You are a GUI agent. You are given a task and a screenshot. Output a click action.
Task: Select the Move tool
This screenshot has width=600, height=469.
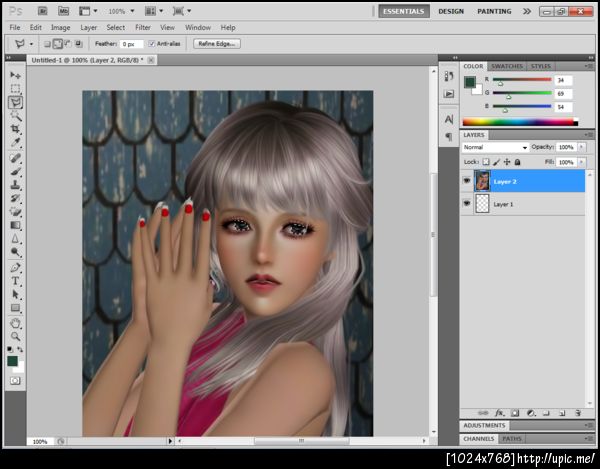coord(15,75)
